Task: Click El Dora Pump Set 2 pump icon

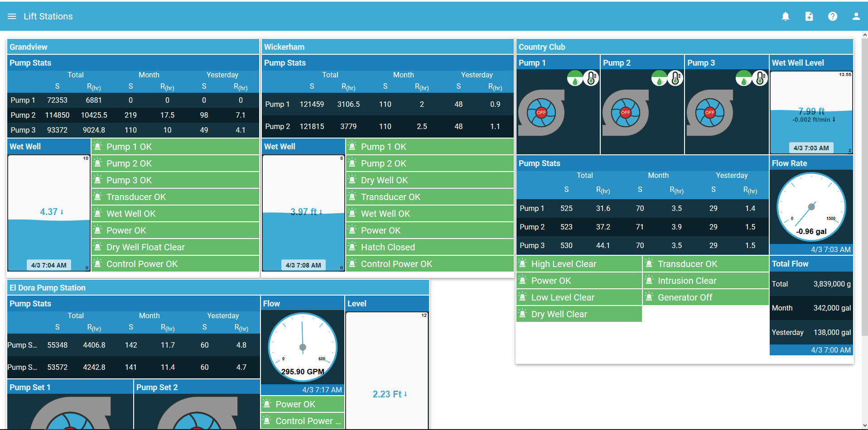Action: (197, 413)
